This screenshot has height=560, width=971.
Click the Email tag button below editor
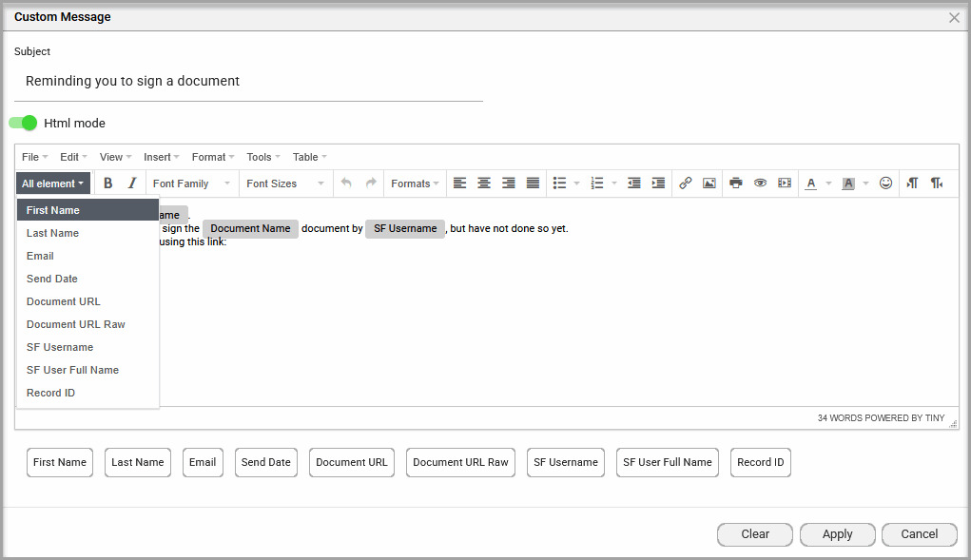[203, 462]
